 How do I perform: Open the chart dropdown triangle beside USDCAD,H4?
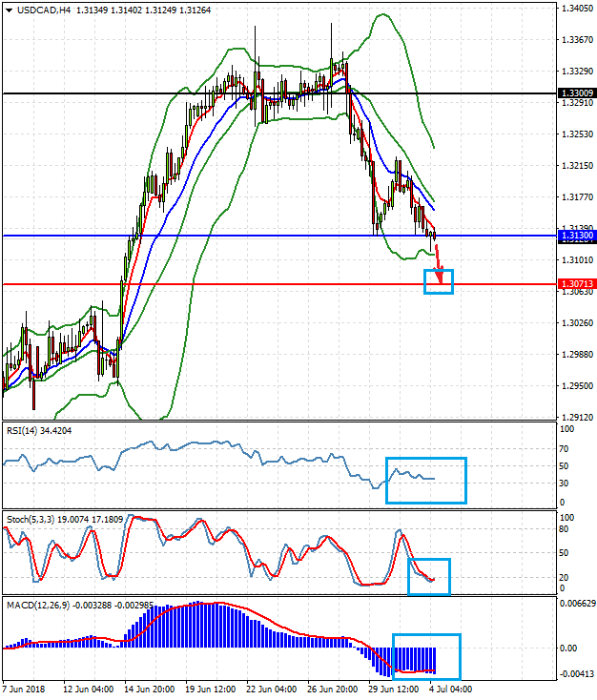(9, 10)
